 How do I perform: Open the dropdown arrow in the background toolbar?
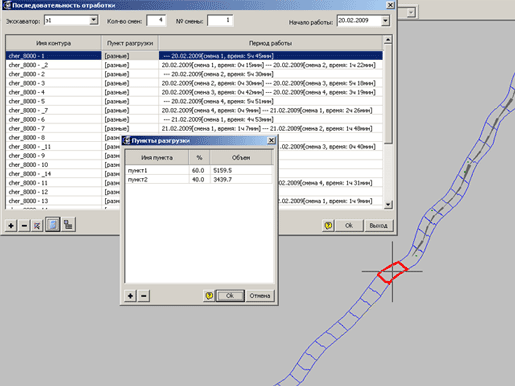point(411,13)
